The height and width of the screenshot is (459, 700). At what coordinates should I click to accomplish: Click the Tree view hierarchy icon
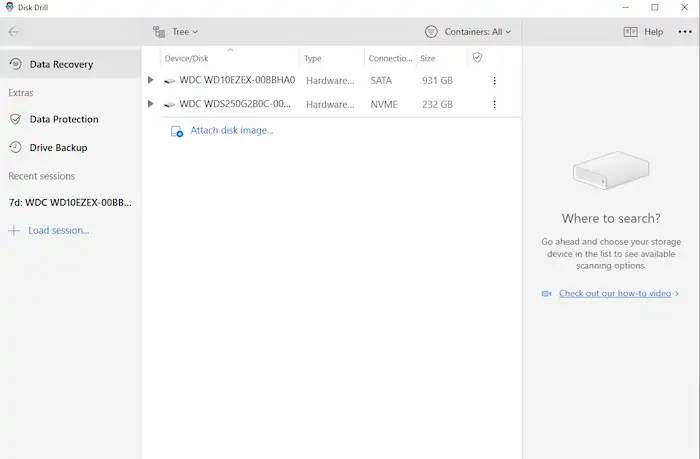click(x=159, y=32)
